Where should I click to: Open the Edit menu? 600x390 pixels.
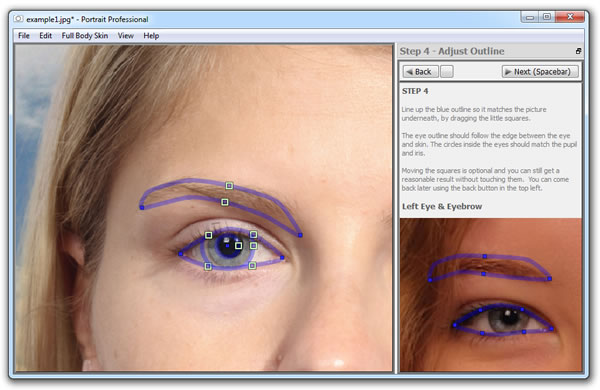pyautogui.click(x=46, y=36)
